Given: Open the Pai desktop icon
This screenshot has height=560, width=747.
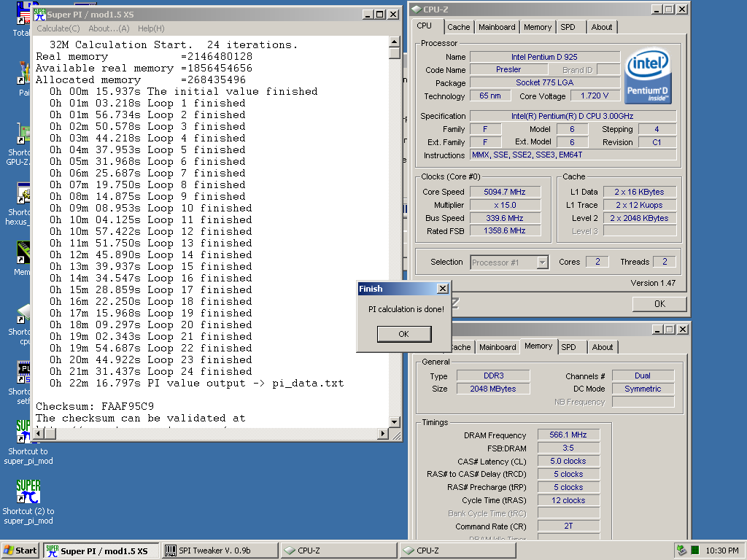Looking at the screenshot, I should [x=23, y=73].
